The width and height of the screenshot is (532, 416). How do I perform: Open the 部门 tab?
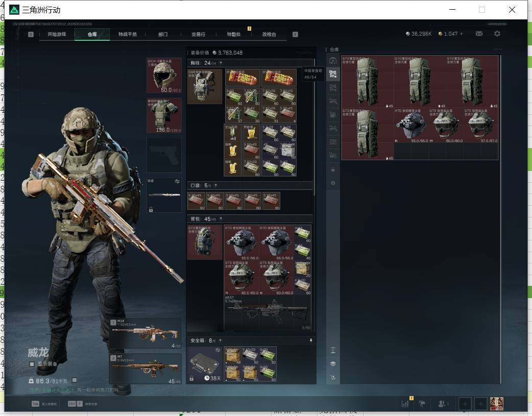click(x=163, y=34)
